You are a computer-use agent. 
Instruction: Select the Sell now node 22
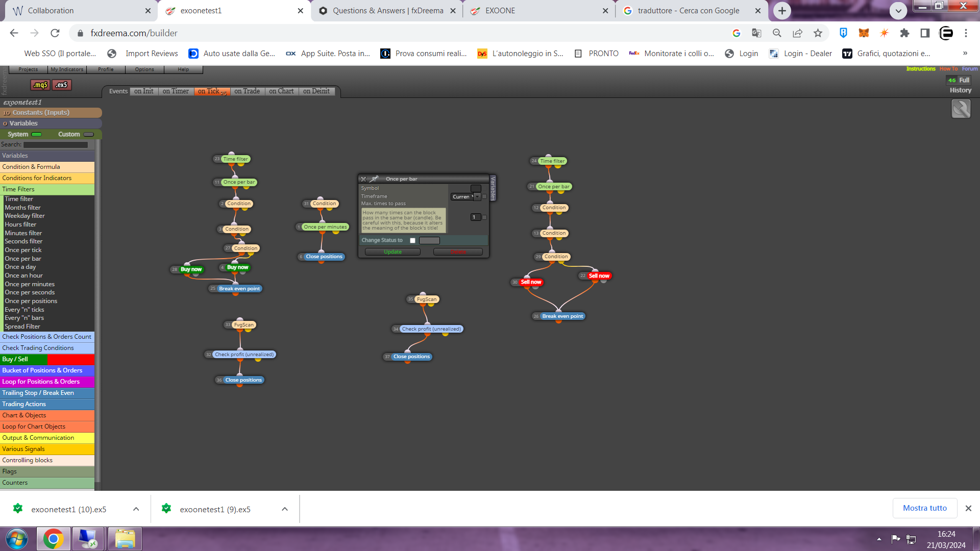pyautogui.click(x=599, y=276)
